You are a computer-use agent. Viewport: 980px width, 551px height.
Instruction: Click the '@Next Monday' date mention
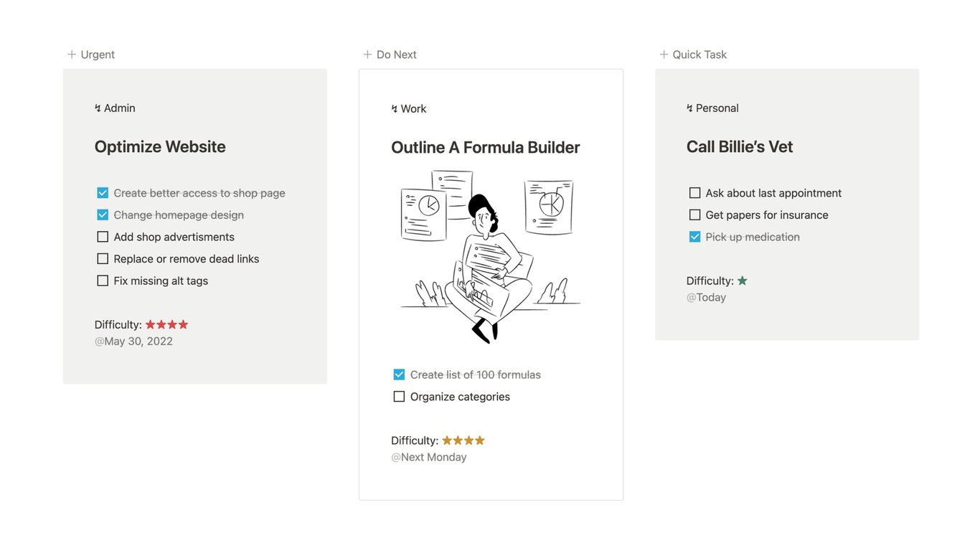click(x=429, y=457)
